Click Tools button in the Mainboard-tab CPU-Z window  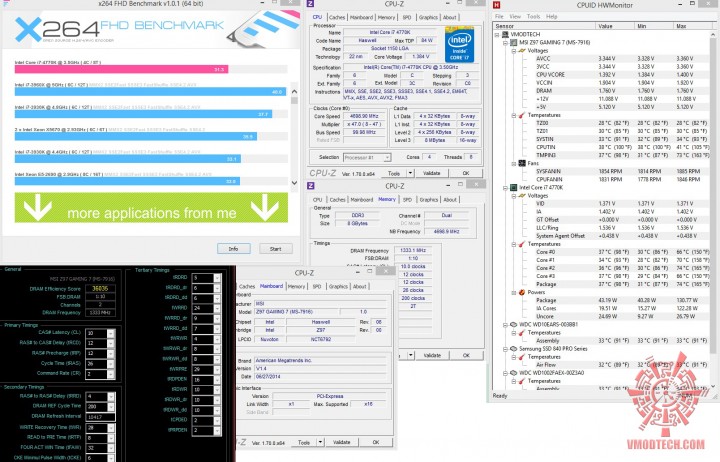click(304, 442)
